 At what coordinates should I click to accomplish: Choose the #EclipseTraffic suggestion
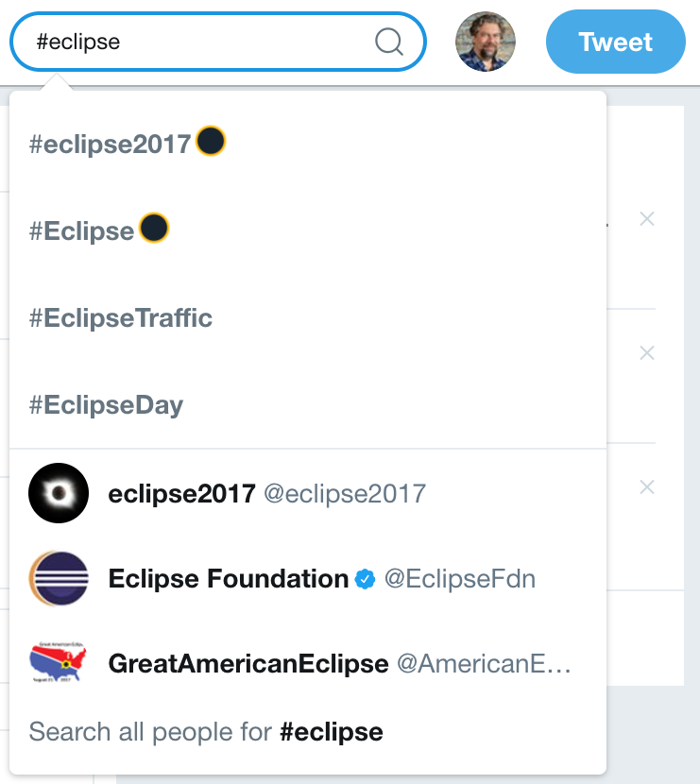pyautogui.click(x=121, y=318)
